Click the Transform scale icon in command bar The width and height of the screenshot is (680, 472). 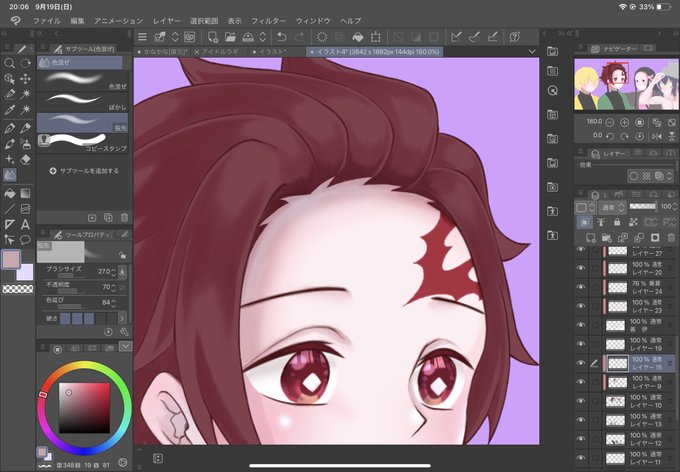pyautogui.click(x=376, y=37)
